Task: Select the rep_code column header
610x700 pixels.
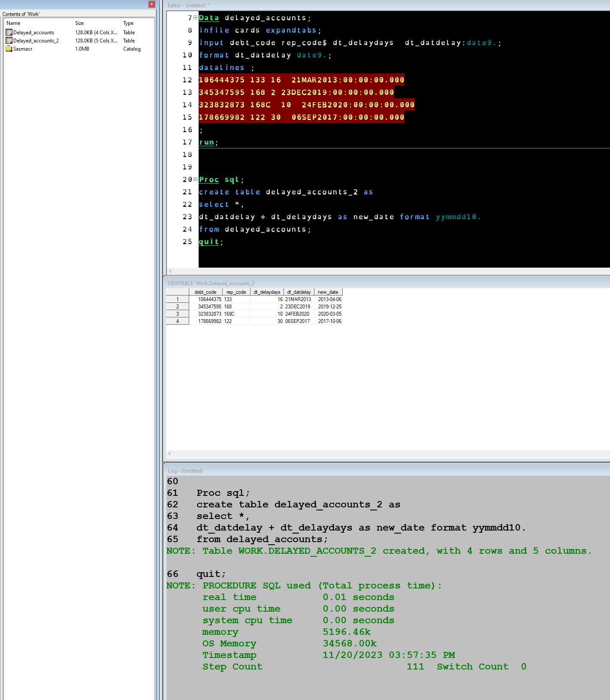Action: click(236, 292)
